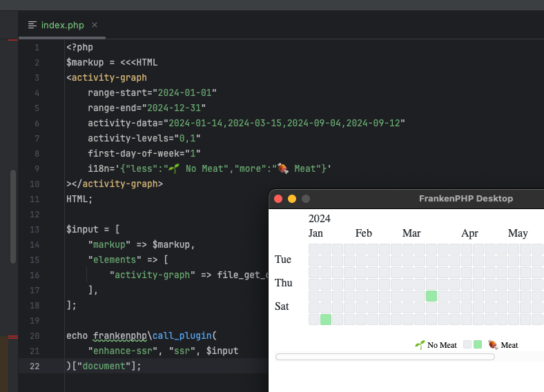The width and height of the screenshot is (544, 392).
Task: Click the green activity cell in the March column
Action: coord(431,296)
